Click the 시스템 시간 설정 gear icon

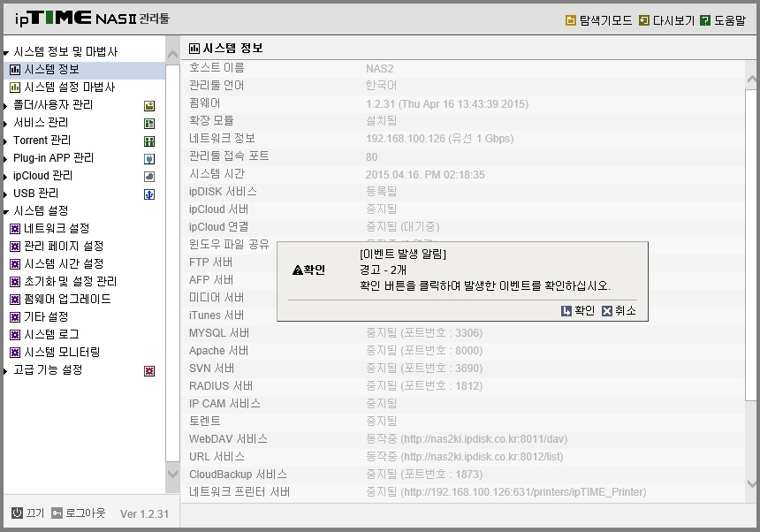[x=15, y=264]
